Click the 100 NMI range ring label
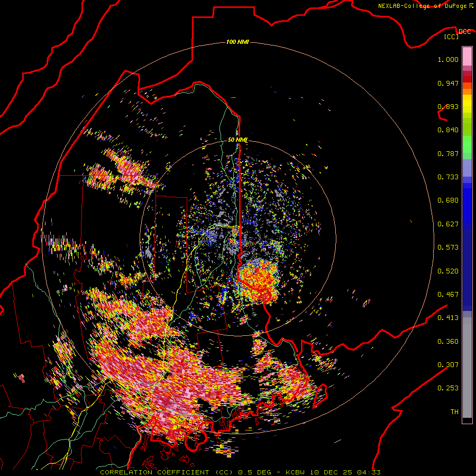This screenshot has height=476, width=476. point(237,42)
